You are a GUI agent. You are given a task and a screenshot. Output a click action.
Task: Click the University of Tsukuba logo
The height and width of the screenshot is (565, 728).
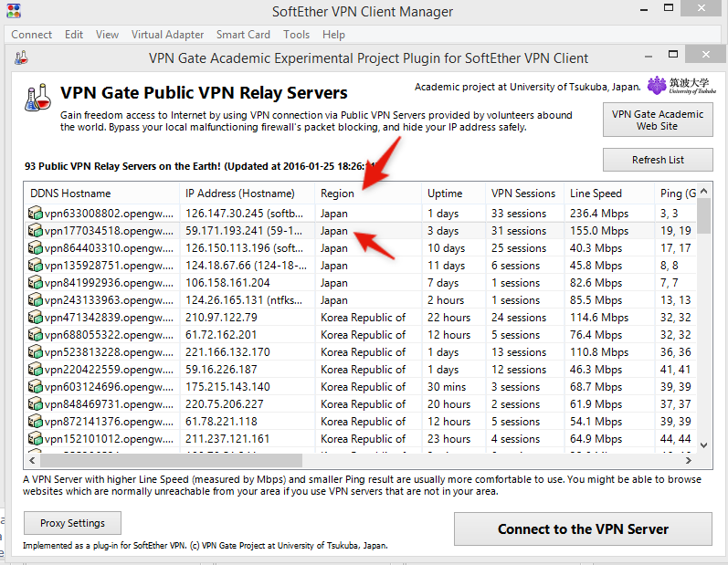click(x=681, y=86)
